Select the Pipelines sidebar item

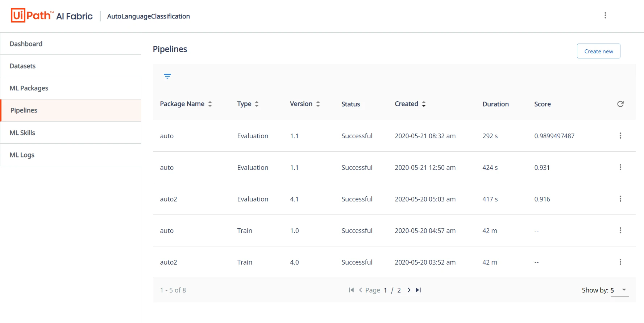coord(71,110)
